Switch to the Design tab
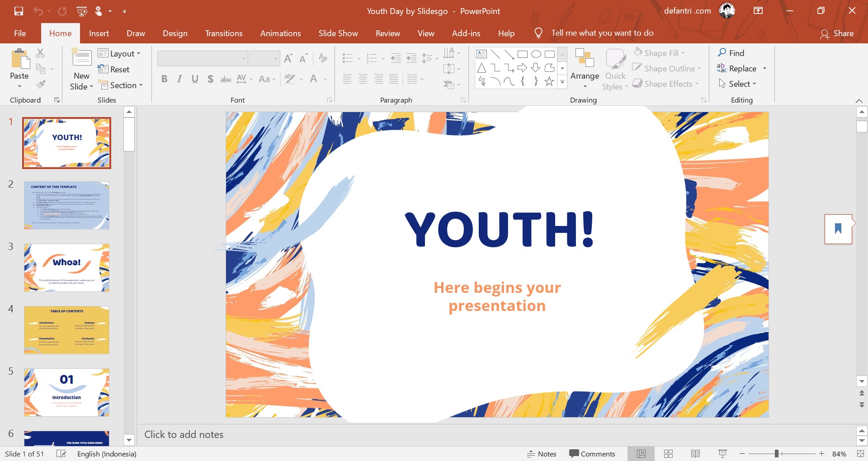The image size is (868, 461). click(175, 33)
